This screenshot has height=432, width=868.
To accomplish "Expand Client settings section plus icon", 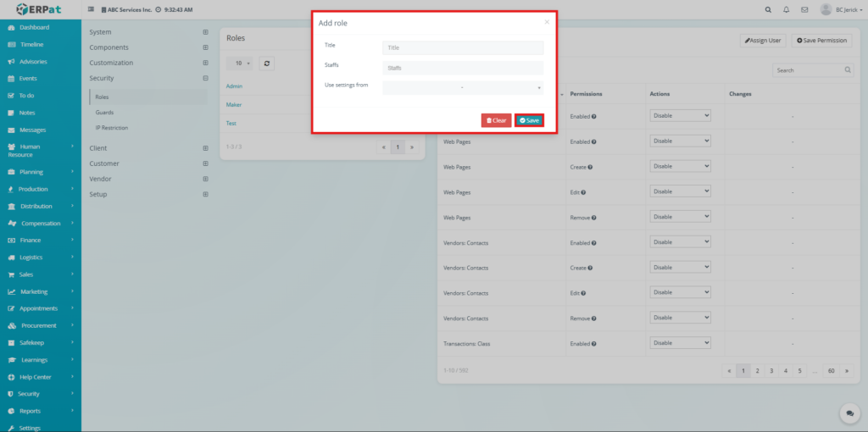I will coord(205,148).
